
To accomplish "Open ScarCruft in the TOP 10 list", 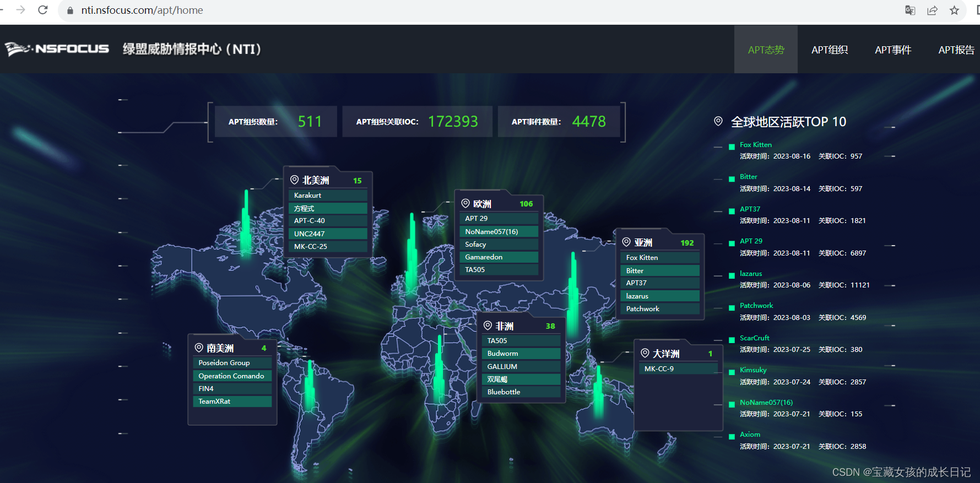I will click(x=755, y=338).
